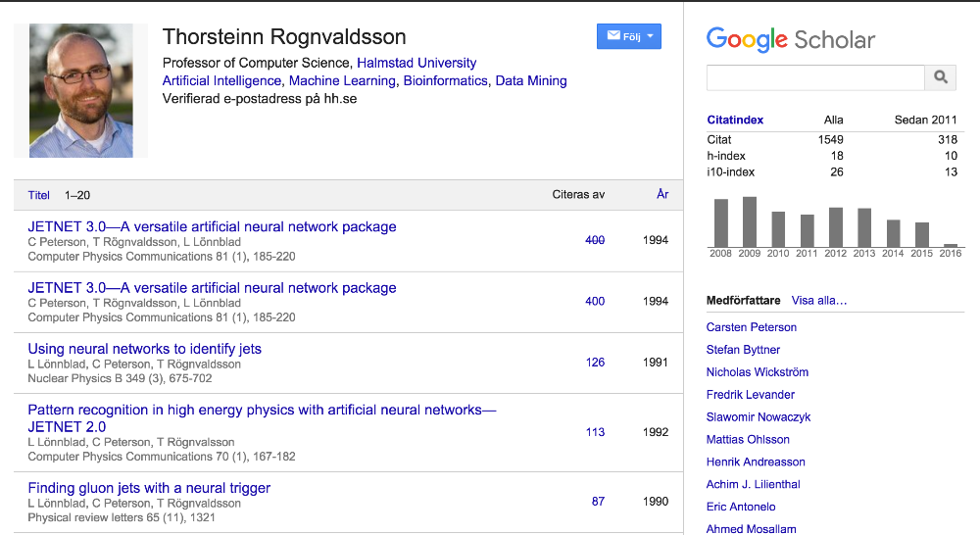Click the 2009 bar in citation chart
The image size is (980, 535).
point(750,221)
